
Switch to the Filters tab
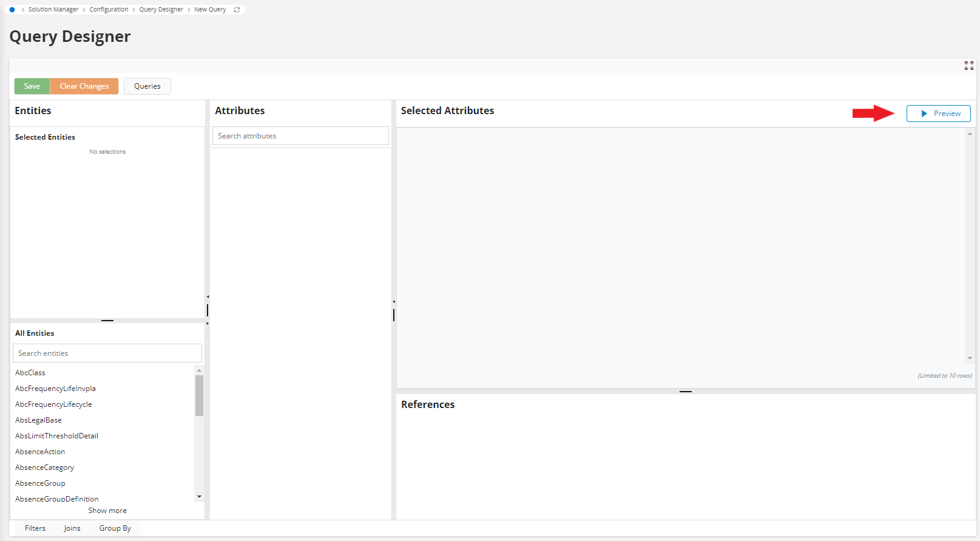point(35,528)
